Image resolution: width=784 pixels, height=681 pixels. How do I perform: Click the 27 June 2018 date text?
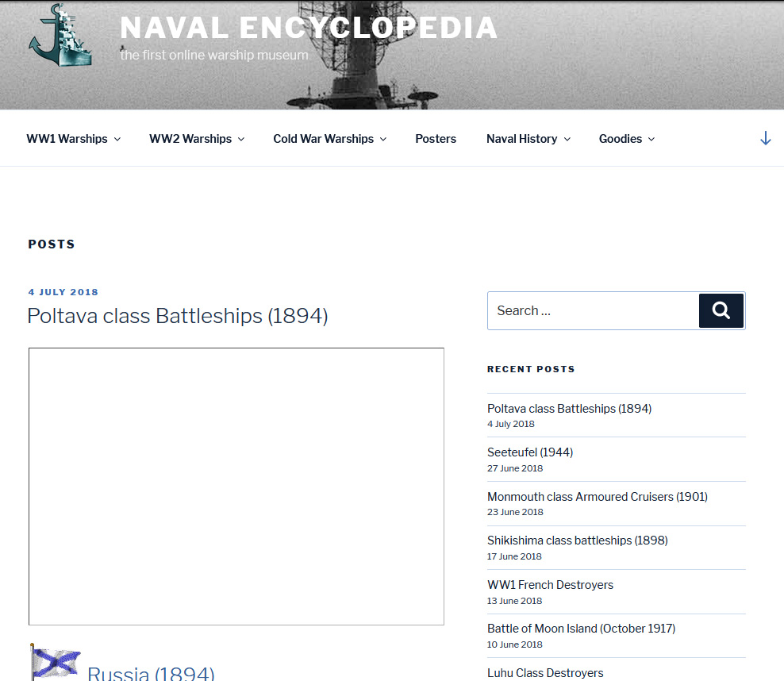coord(515,468)
